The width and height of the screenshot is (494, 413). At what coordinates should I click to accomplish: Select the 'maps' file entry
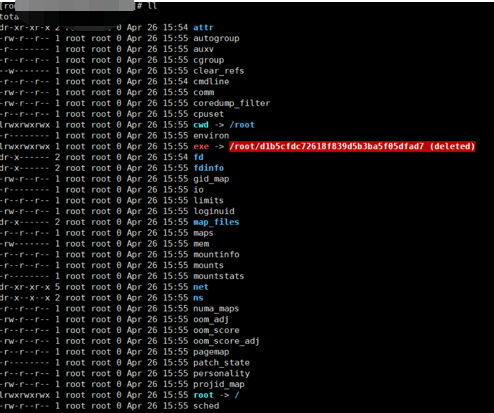tap(203, 233)
